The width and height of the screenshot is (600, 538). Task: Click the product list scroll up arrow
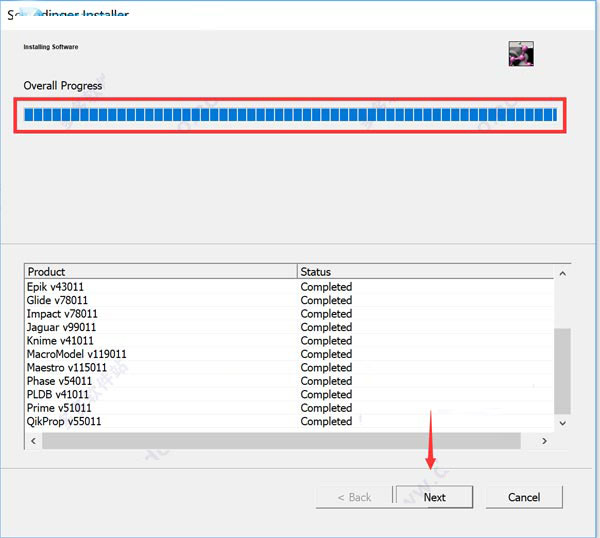[562, 273]
